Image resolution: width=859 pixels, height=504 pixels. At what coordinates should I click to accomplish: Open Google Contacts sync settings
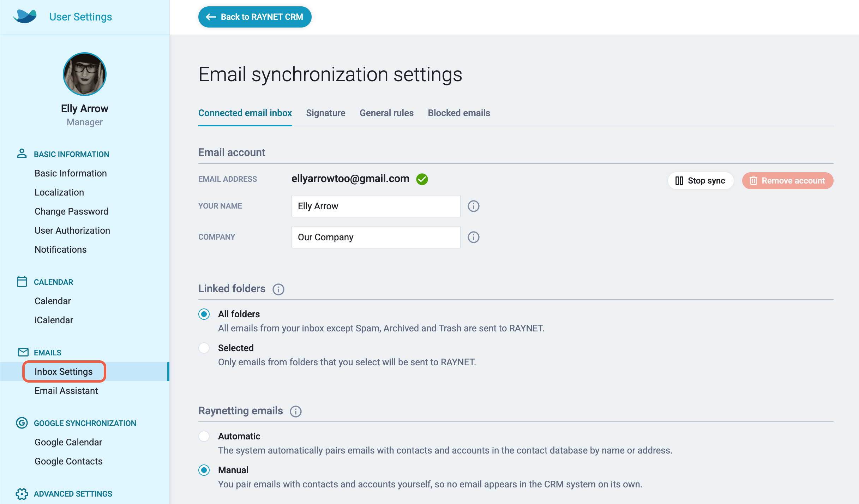[68, 461]
